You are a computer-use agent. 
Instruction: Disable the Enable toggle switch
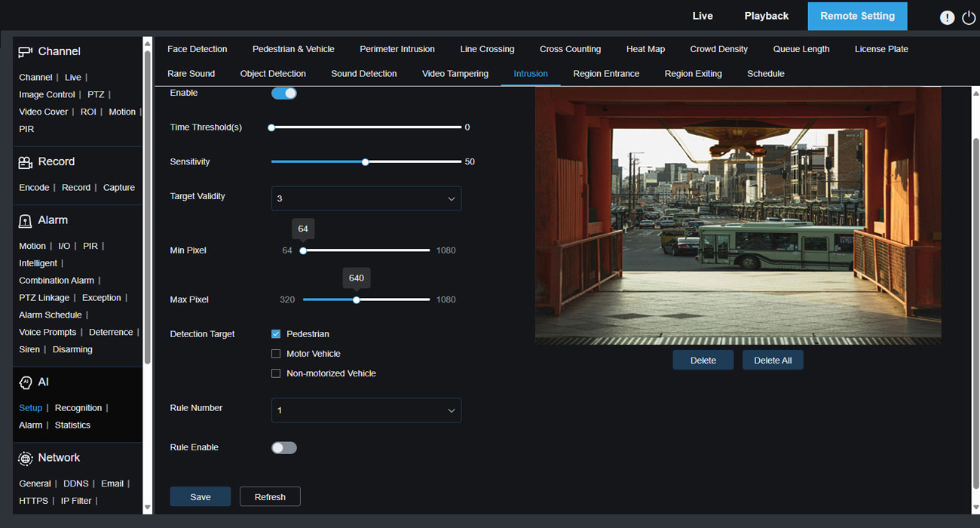283,94
